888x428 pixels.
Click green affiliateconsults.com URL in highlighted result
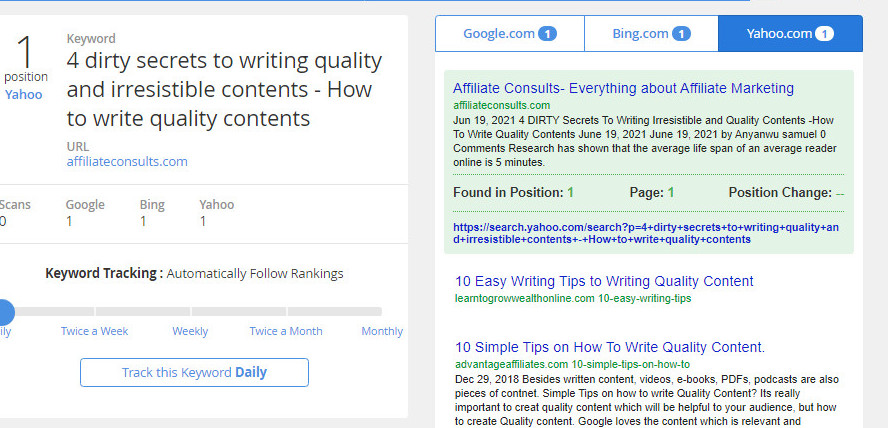tap(501, 105)
